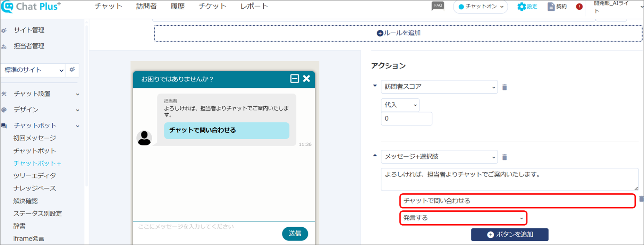Open the 履歴 top menu

point(178,6)
